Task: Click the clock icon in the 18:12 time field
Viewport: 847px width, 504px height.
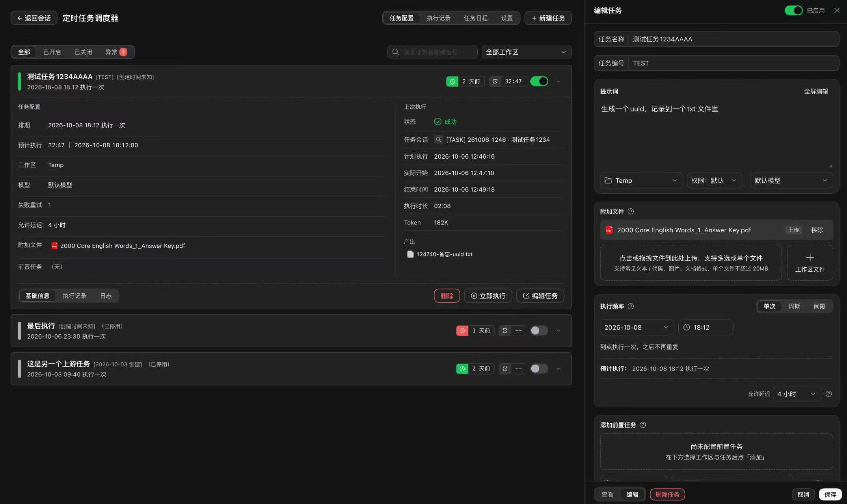Action: (x=687, y=328)
